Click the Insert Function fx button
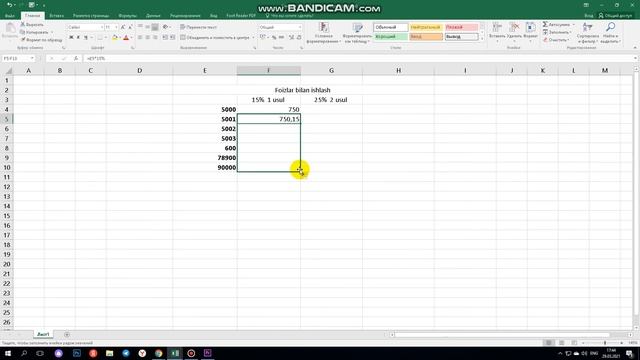The width and height of the screenshot is (640, 360). click(76, 58)
